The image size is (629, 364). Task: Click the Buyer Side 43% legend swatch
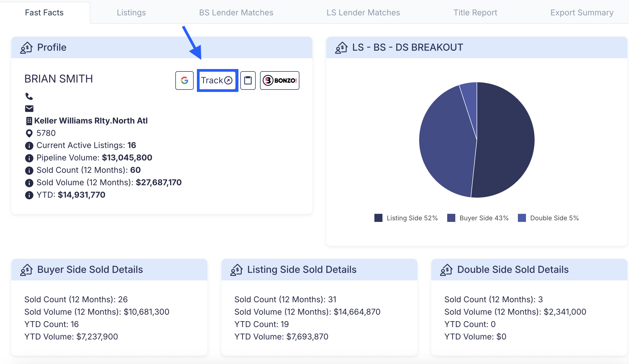point(451,218)
